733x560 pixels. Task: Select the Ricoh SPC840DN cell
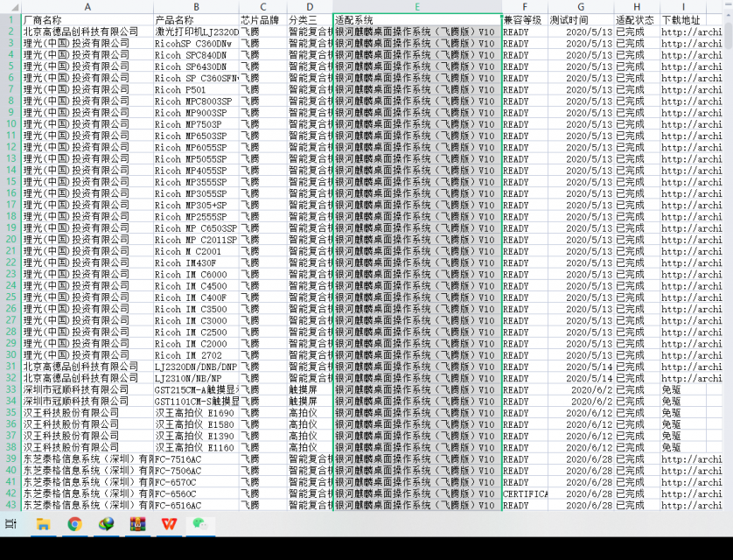(196, 55)
